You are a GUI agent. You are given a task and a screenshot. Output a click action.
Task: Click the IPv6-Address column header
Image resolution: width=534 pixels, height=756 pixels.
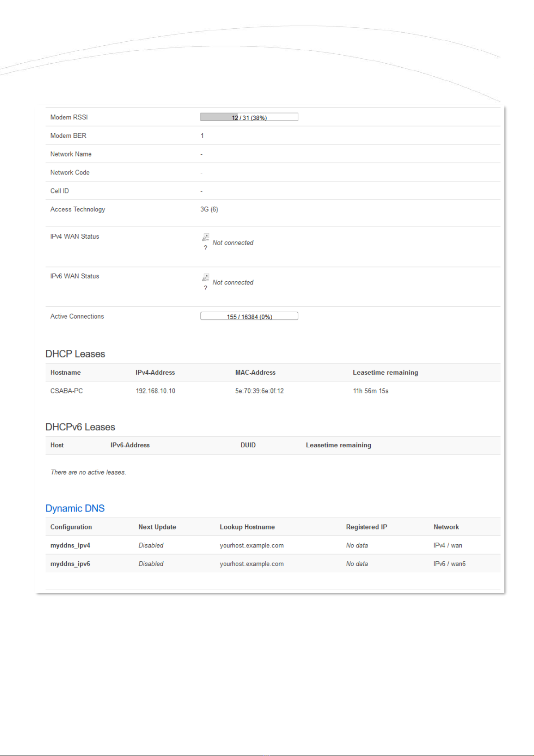coord(130,445)
